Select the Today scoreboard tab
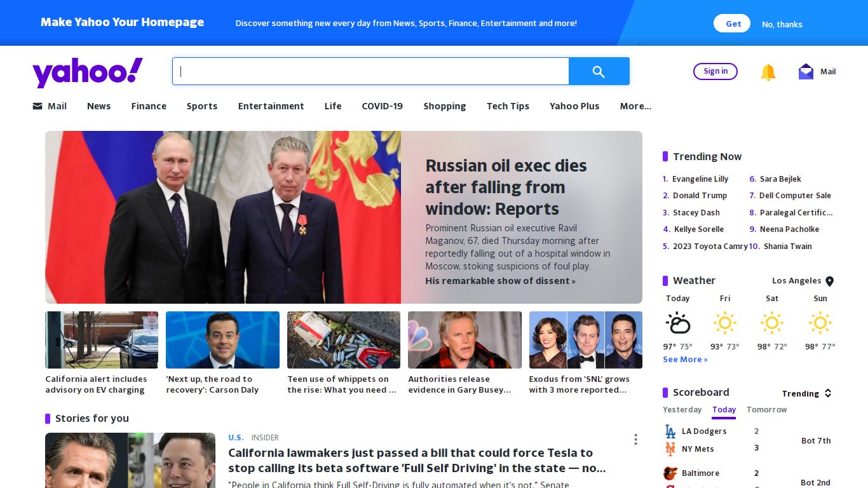 coord(724,410)
